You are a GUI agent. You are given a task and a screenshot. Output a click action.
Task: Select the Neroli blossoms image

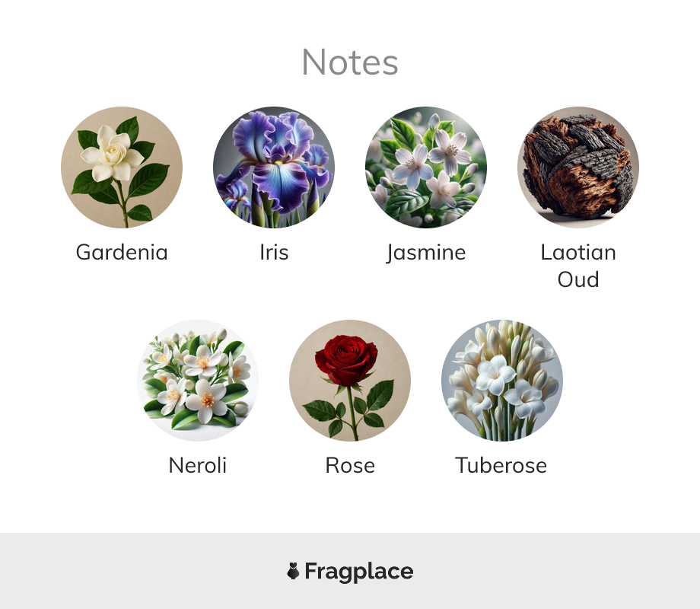[x=198, y=381]
